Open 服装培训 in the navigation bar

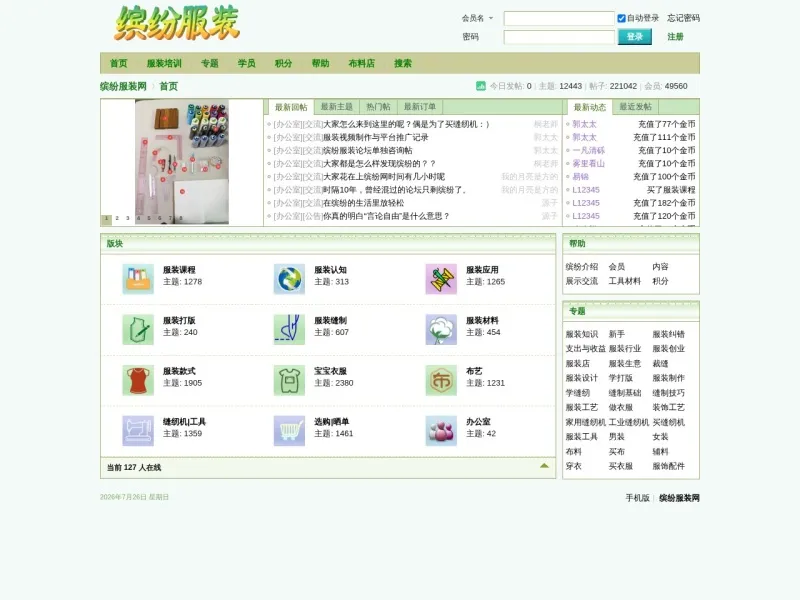click(x=164, y=63)
